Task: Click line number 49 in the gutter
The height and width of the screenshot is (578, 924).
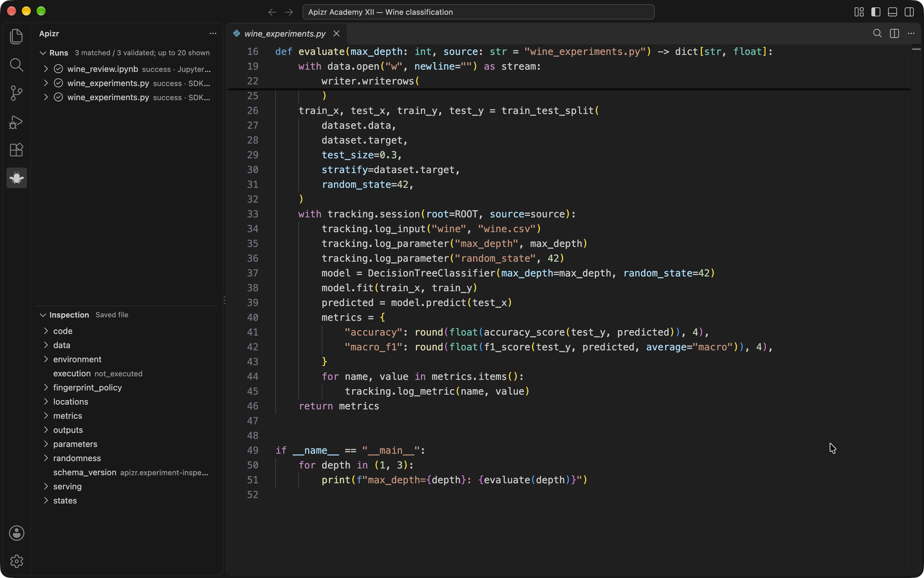Action: pos(253,450)
